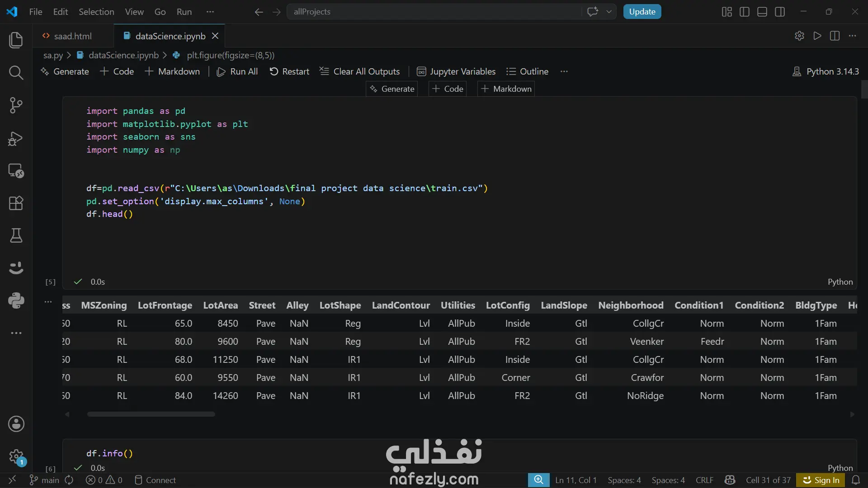Click the Neighborhood column header
Screen dimensions: 868x488
pyautogui.click(x=631, y=305)
